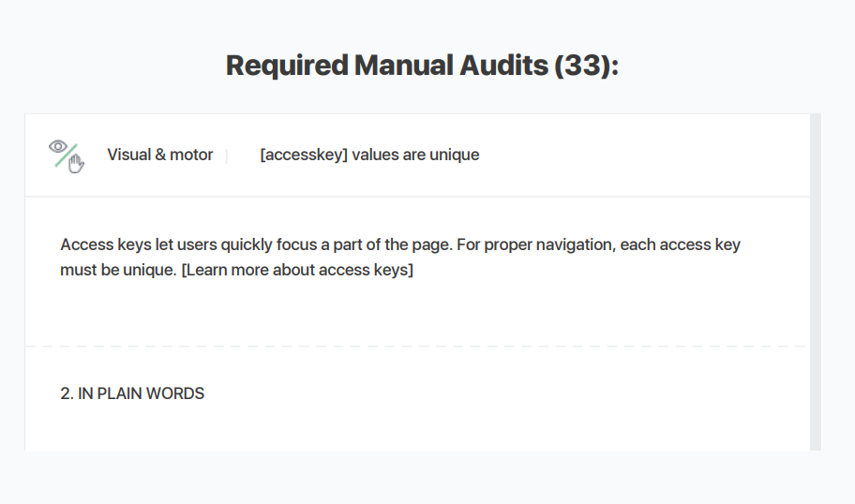Click the number 2 before IN PLAIN WORDS
Viewport: 855px width, 504px height.
[66, 393]
